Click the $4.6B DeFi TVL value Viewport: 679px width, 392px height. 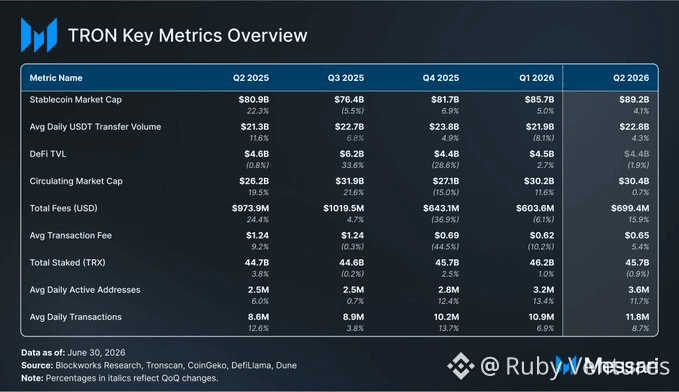click(257, 154)
